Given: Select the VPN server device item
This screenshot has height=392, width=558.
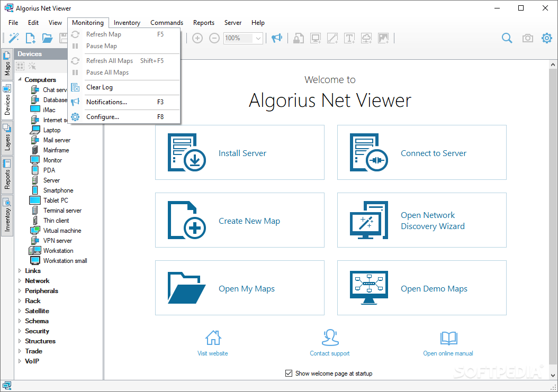Looking at the screenshot, I should (x=58, y=241).
